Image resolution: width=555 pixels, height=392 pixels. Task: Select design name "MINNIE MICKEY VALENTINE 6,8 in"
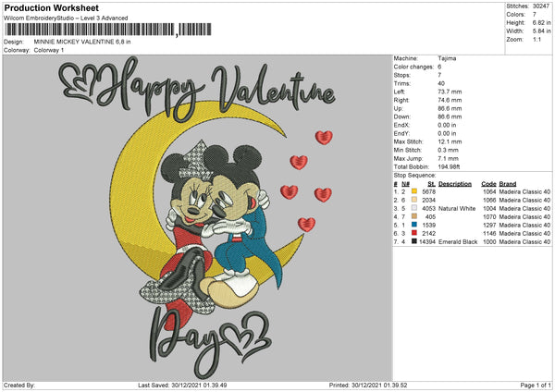pos(82,42)
